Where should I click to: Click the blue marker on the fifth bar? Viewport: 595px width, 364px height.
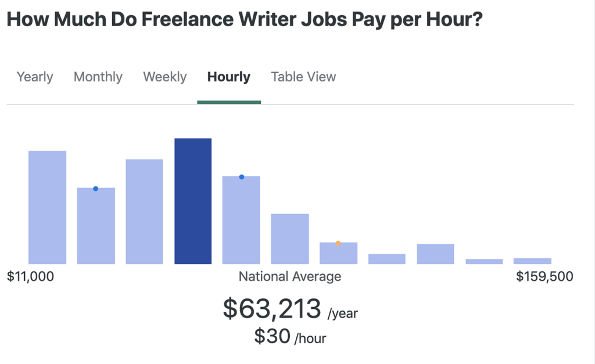point(241,176)
